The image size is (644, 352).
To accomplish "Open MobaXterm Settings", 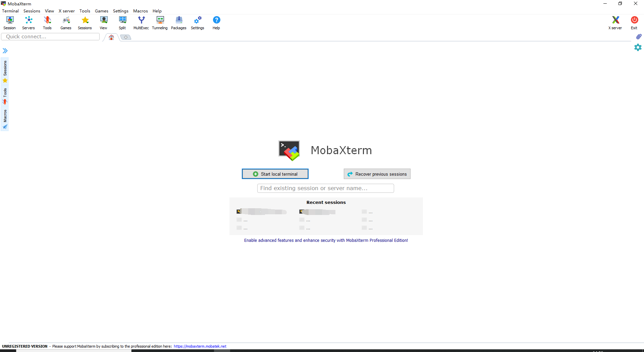I will (197, 23).
